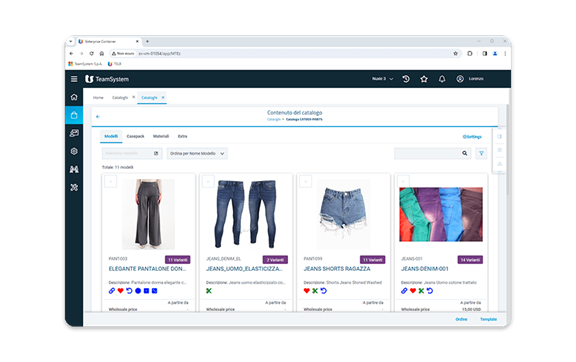The height and width of the screenshot is (362, 576).
Task: Click the Template button at the bottom
Action: (489, 319)
